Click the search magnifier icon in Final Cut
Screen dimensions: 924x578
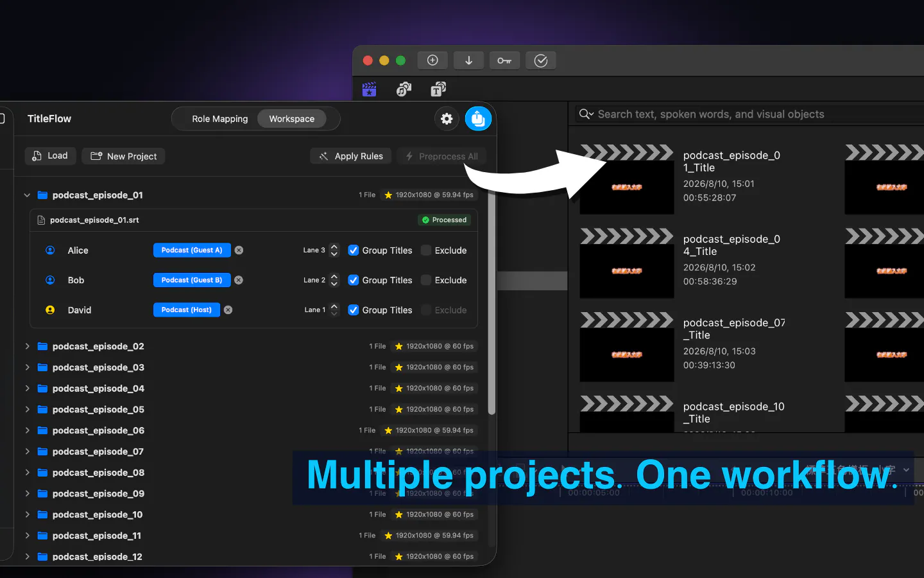[586, 114]
